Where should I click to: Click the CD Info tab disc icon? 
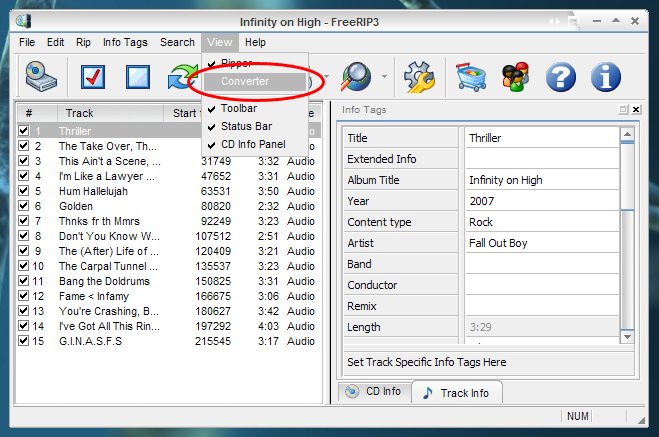(x=352, y=391)
